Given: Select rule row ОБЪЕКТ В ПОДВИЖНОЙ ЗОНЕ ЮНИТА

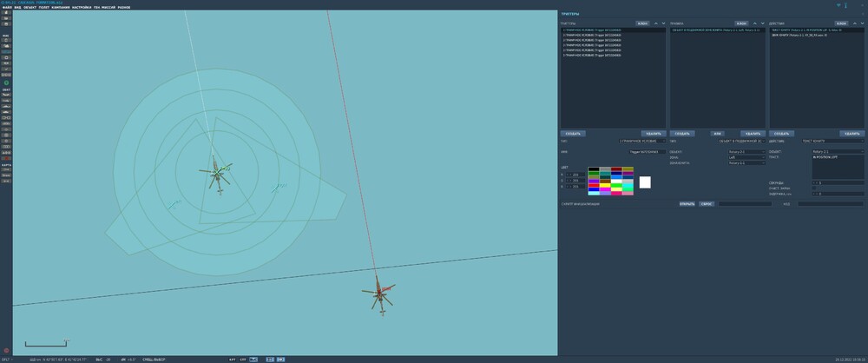Looking at the screenshot, I should 718,30.
